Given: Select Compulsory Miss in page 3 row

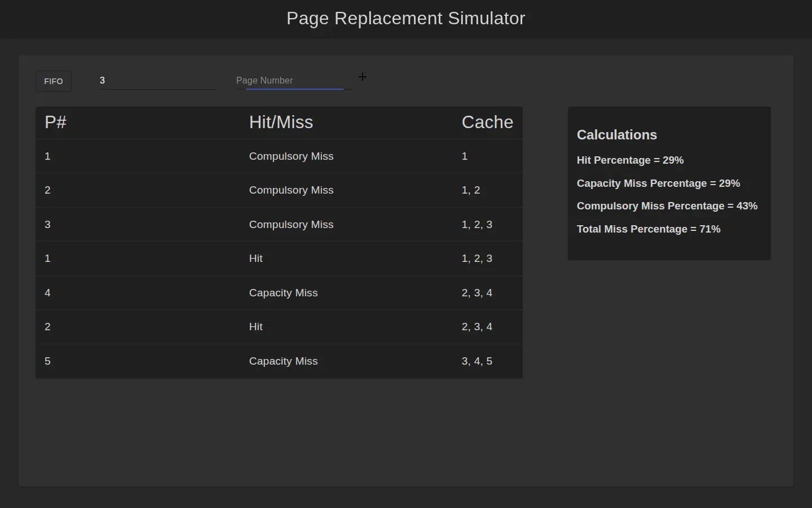Looking at the screenshot, I should [x=291, y=225].
